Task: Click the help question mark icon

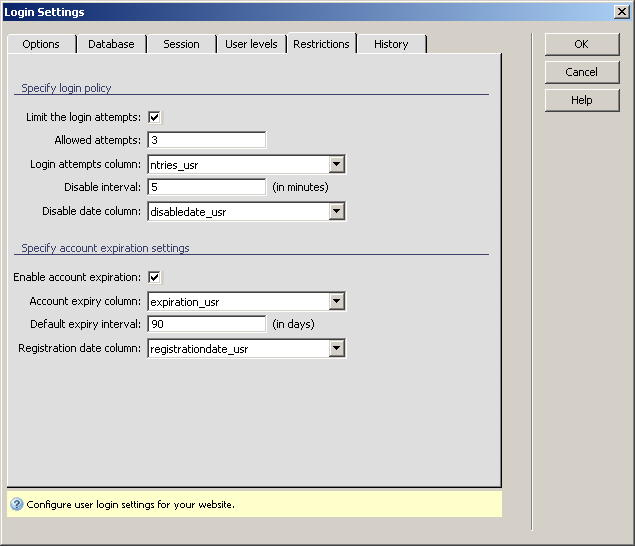Action: click(16, 504)
